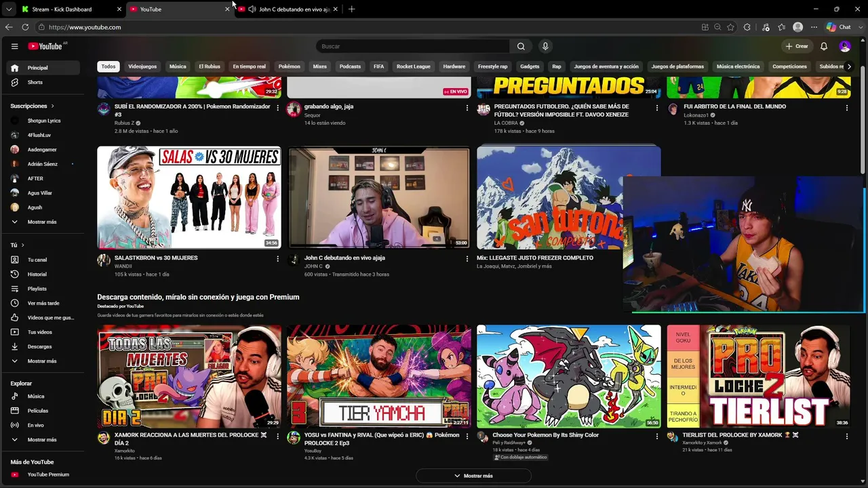The image size is (868, 488).
Task: Open the browser favorites list icon
Action: (x=782, y=27)
